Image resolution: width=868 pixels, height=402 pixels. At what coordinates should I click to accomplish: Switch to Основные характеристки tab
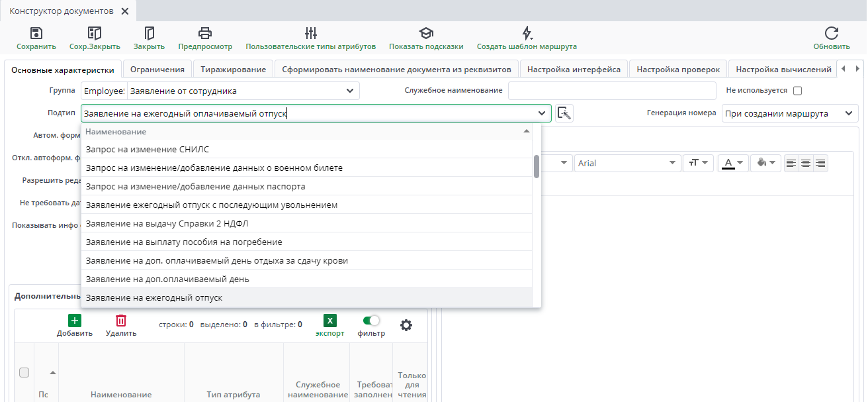pos(63,70)
